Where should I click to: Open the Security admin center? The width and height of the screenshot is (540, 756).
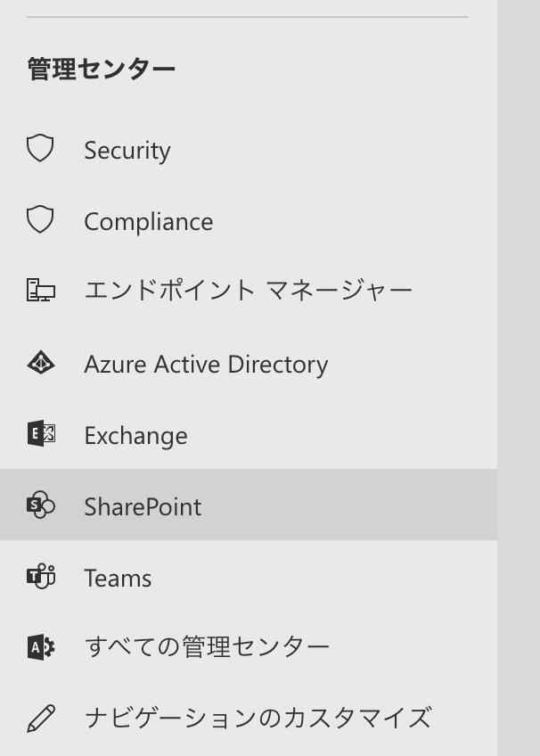tap(127, 150)
